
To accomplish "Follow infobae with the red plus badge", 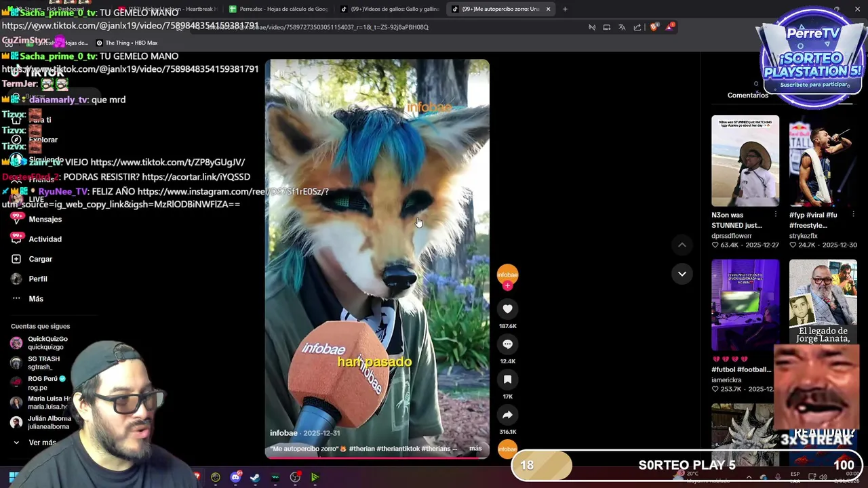I will click(507, 286).
